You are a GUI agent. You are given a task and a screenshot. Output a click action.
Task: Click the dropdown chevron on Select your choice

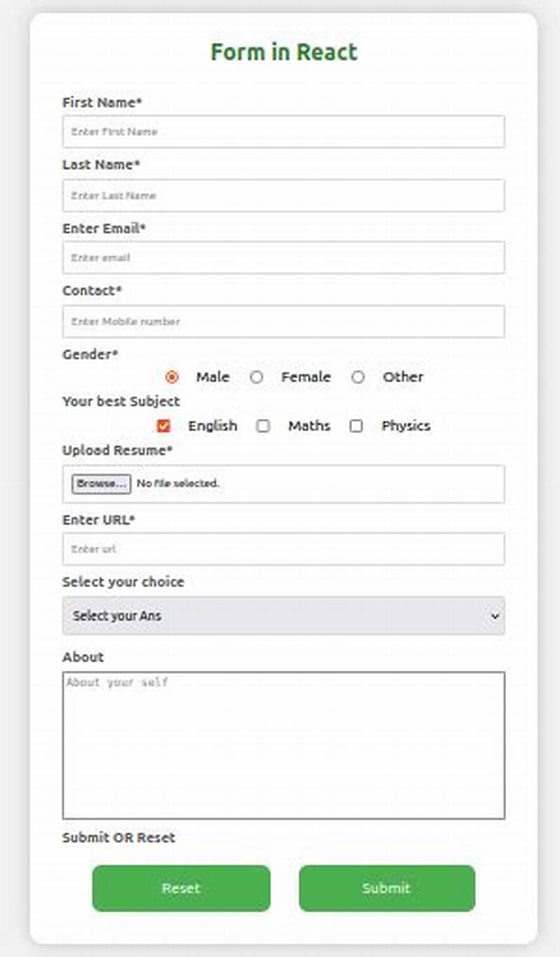493,615
